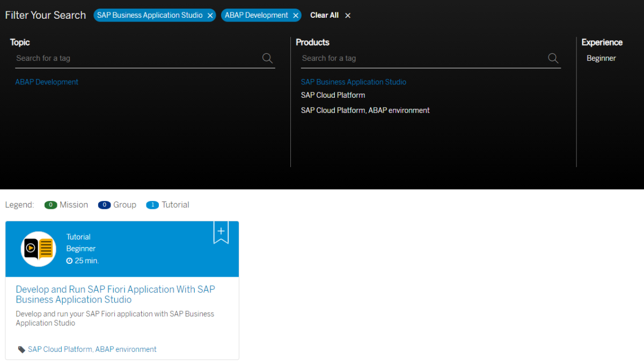Toggle the Group badge in the legend

tap(104, 205)
